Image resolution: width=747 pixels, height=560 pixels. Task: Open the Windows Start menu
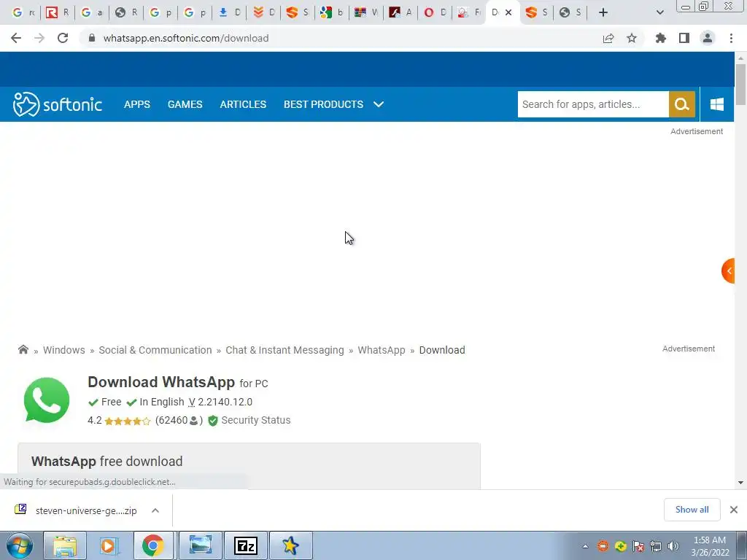point(19,545)
